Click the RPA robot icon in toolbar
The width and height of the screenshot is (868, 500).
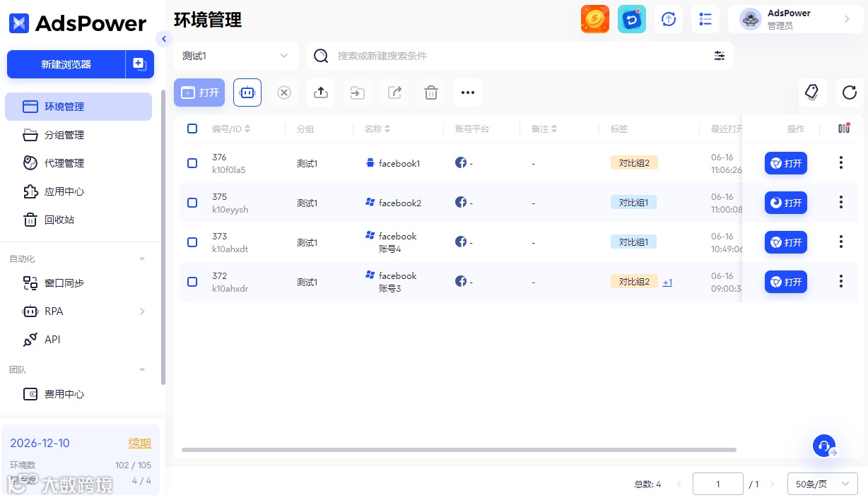click(x=247, y=93)
